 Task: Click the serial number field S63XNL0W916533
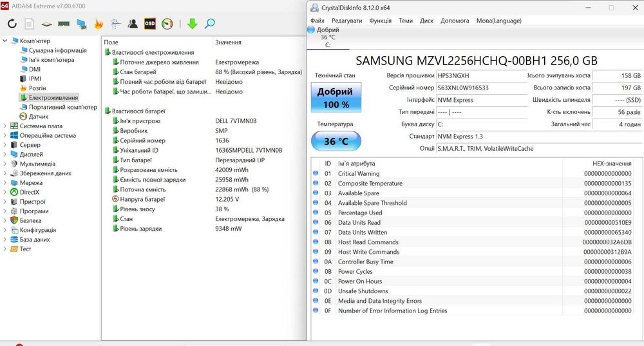pyautogui.click(x=482, y=88)
